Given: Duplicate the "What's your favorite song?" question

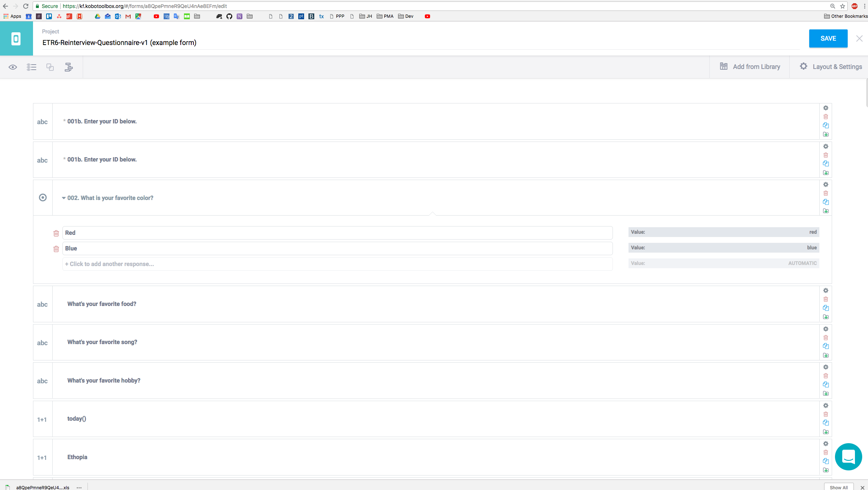Looking at the screenshot, I should [826, 346].
